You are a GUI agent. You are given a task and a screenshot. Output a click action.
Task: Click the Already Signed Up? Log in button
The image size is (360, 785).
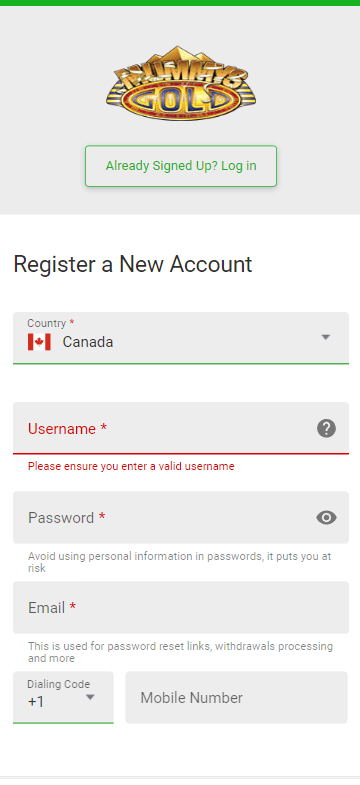(x=181, y=166)
